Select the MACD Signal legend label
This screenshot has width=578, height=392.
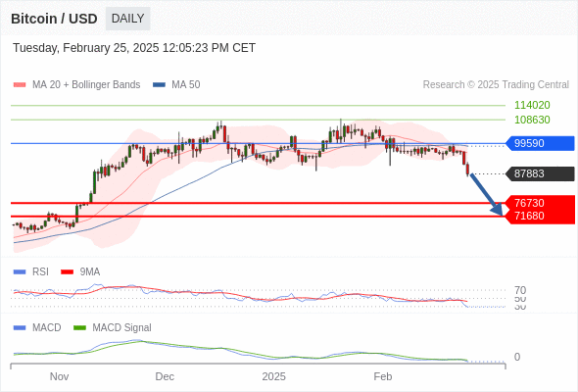click(121, 328)
